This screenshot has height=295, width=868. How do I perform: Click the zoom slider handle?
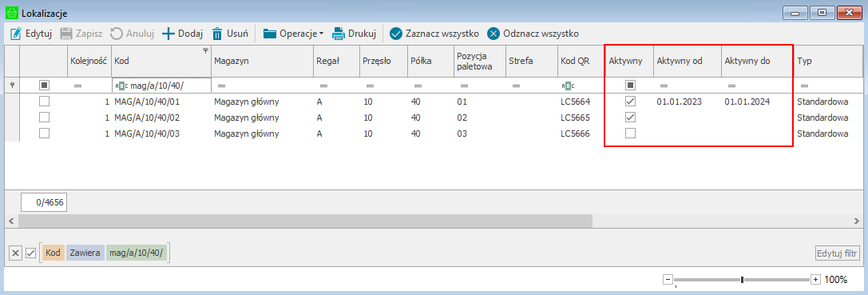point(742,279)
